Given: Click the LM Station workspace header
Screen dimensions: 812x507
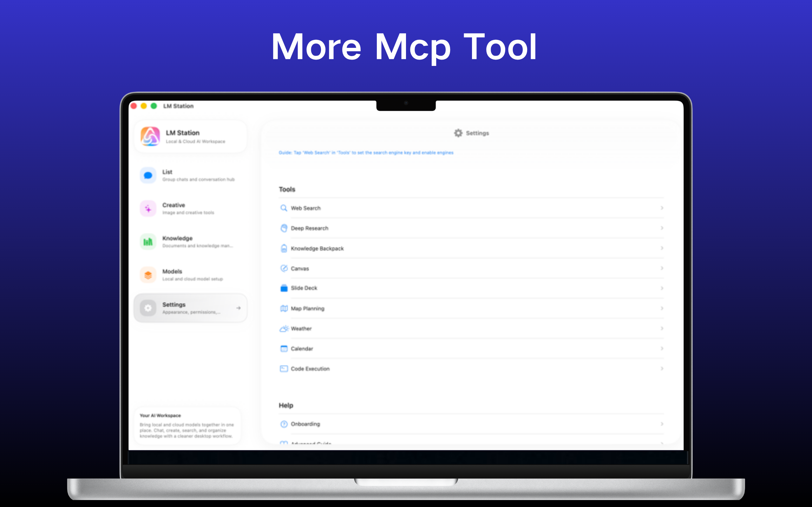Looking at the screenshot, I should pos(190,136).
